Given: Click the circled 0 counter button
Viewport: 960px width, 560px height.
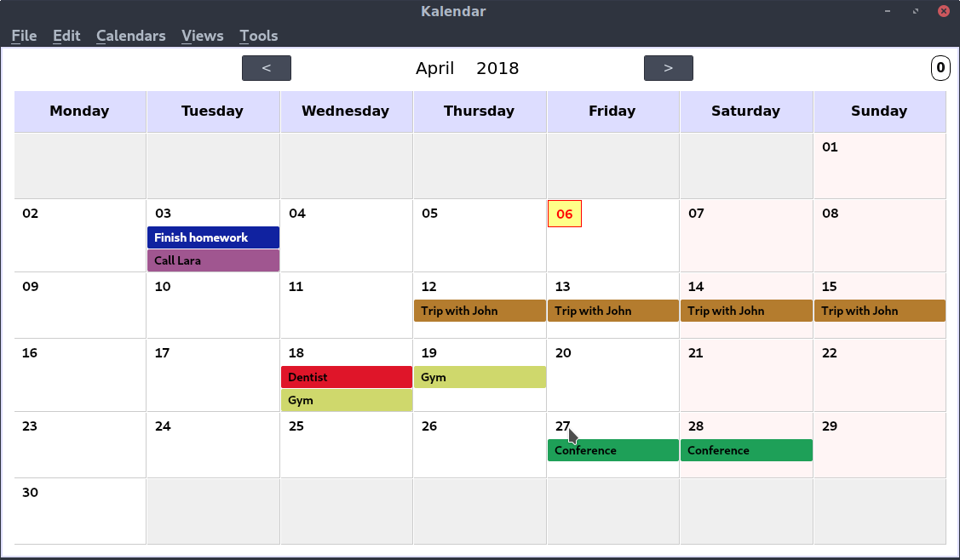Looking at the screenshot, I should 940,68.
